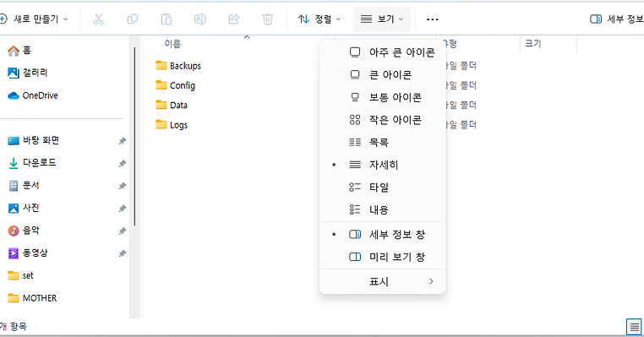The image size is (644, 337).
Task: Choose 작은 아이콘 view option
Action: click(x=382, y=120)
